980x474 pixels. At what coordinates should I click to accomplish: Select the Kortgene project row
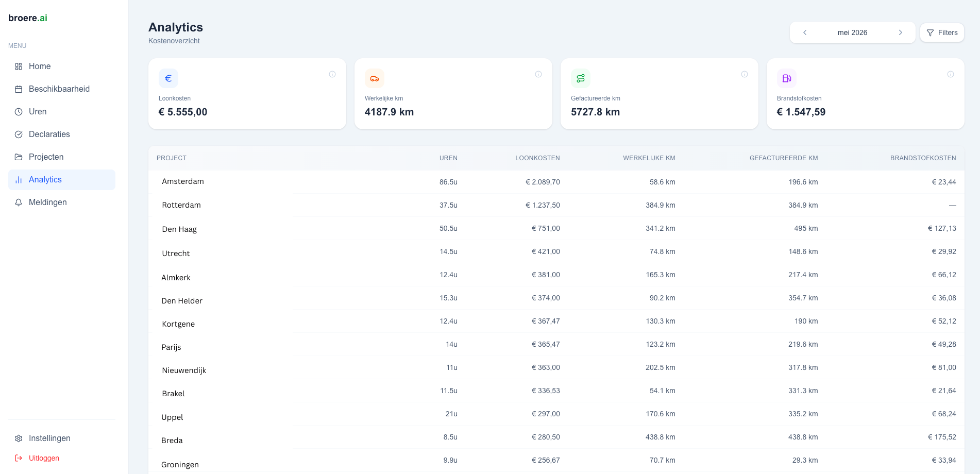[x=556, y=321]
